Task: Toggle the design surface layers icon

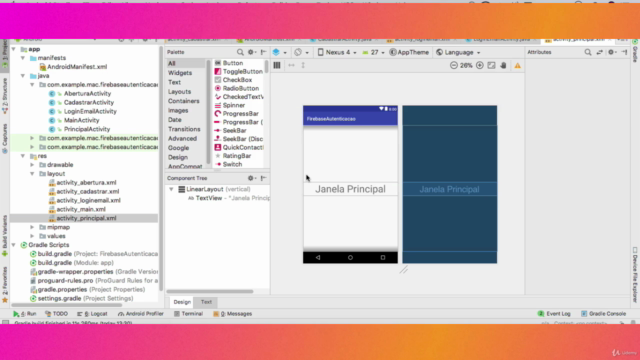Action: (x=279, y=52)
